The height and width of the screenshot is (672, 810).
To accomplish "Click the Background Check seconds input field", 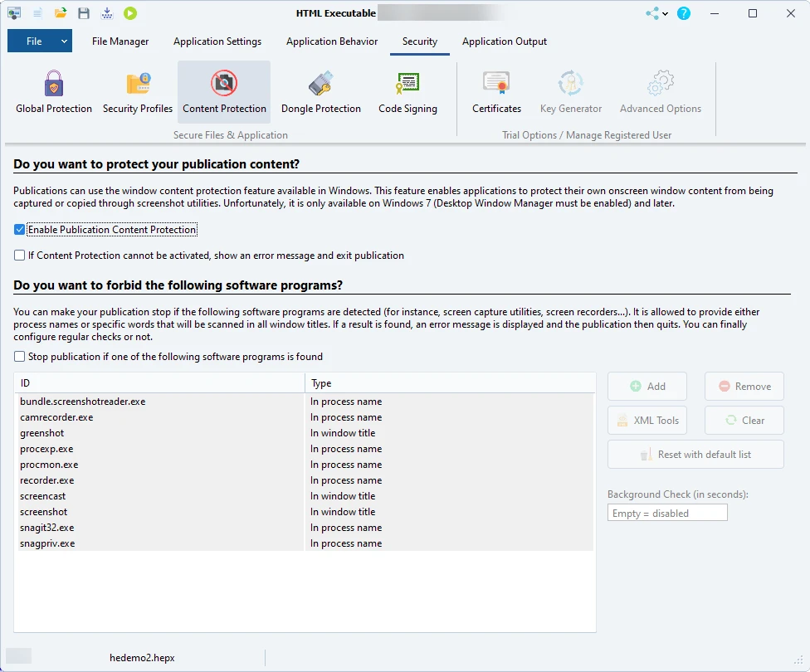I will [667, 514].
